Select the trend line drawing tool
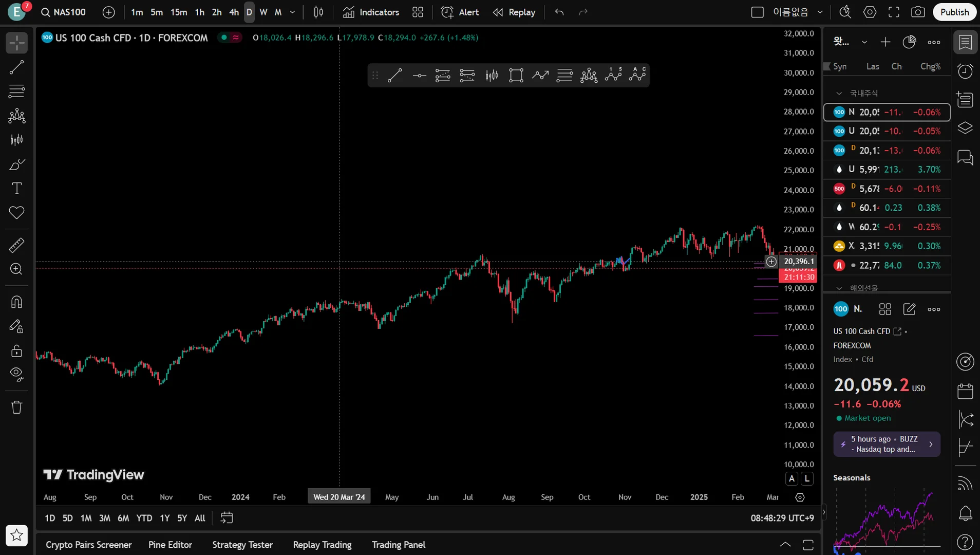Screen dimensions: 980x555 (16, 67)
